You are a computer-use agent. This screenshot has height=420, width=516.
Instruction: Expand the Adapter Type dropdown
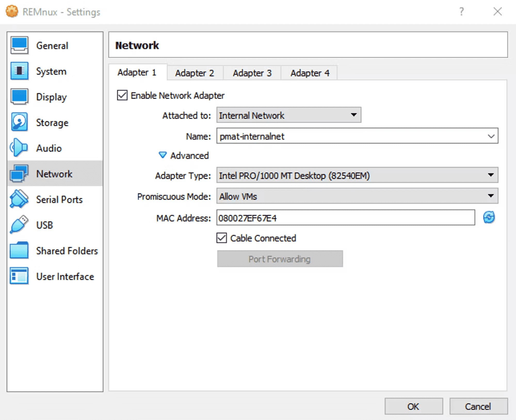[x=357, y=175]
